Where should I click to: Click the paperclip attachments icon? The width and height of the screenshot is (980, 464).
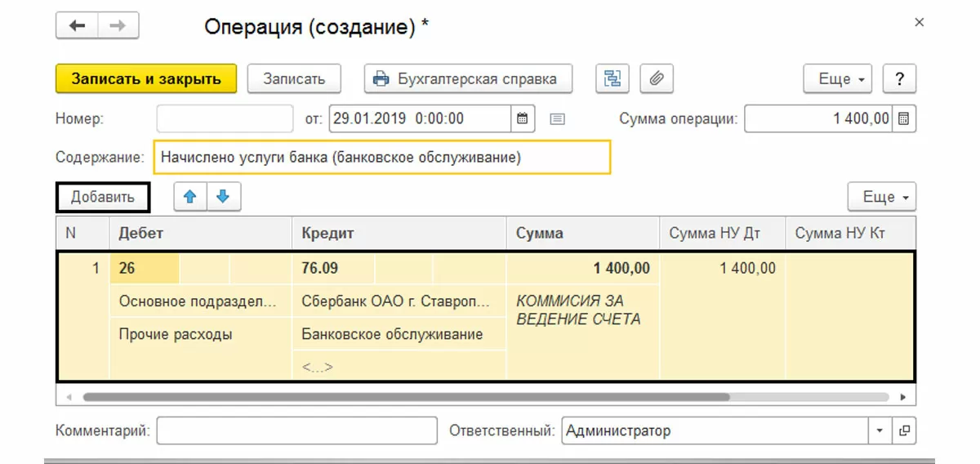[x=656, y=79]
